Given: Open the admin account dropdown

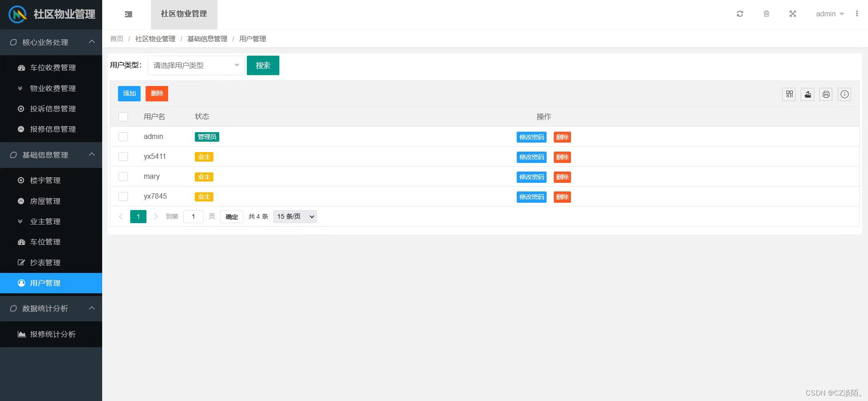Looking at the screenshot, I should coord(830,14).
